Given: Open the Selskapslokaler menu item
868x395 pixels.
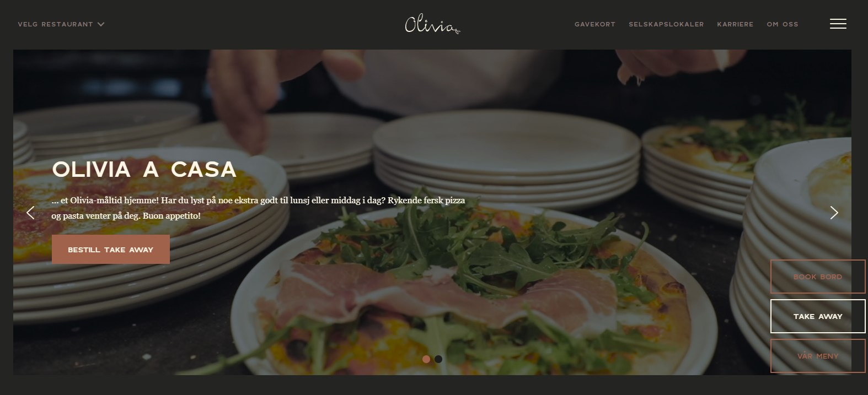Looking at the screenshot, I should coord(666,24).
